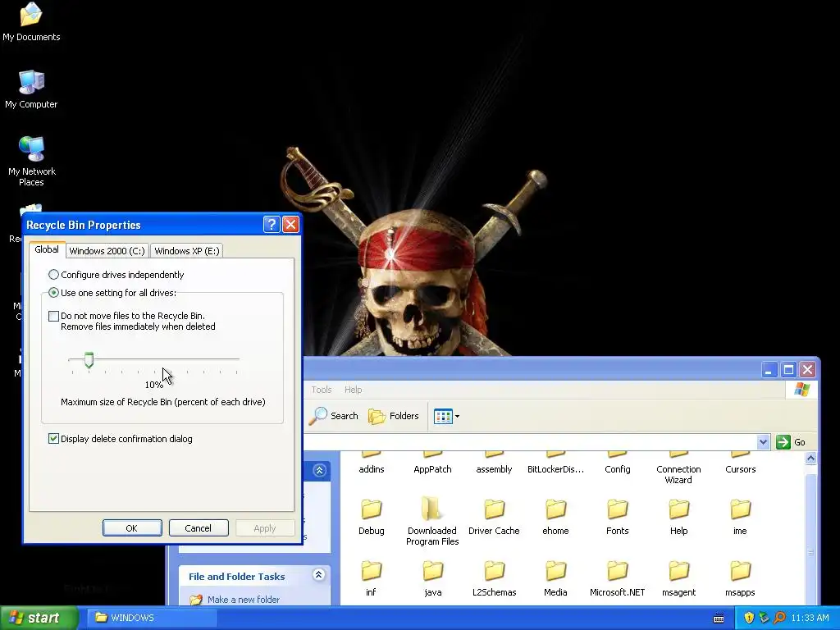Click the Help question mark in Recycle Bin Properties
The width and height of the screenshot is (840, 630).
272,224
